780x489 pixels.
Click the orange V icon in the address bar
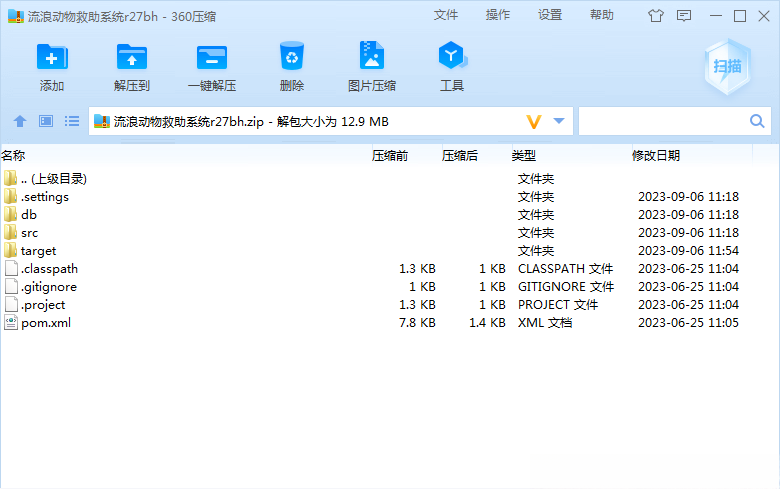[x=533, y=121]
